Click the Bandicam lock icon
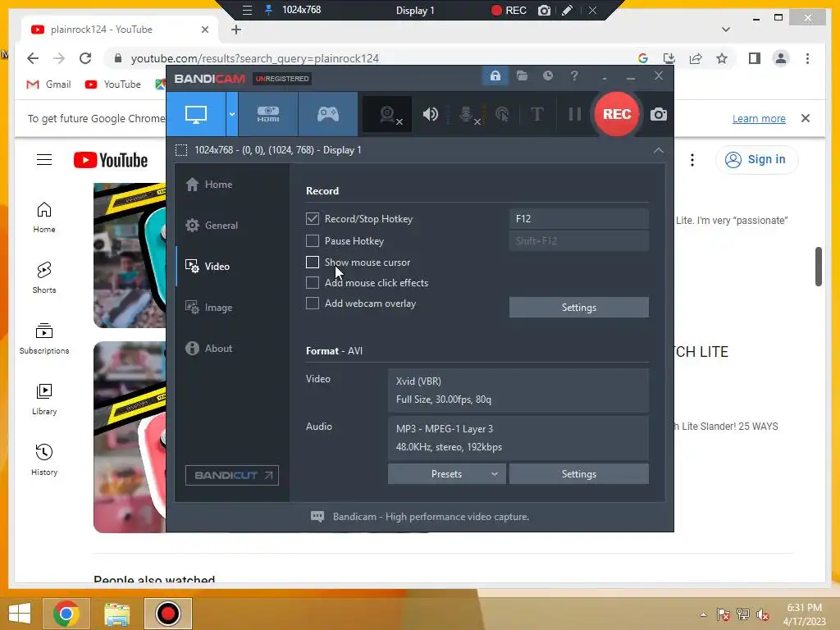Image resolution: width=840 pixels, height=630 pixels. [495, 76]
